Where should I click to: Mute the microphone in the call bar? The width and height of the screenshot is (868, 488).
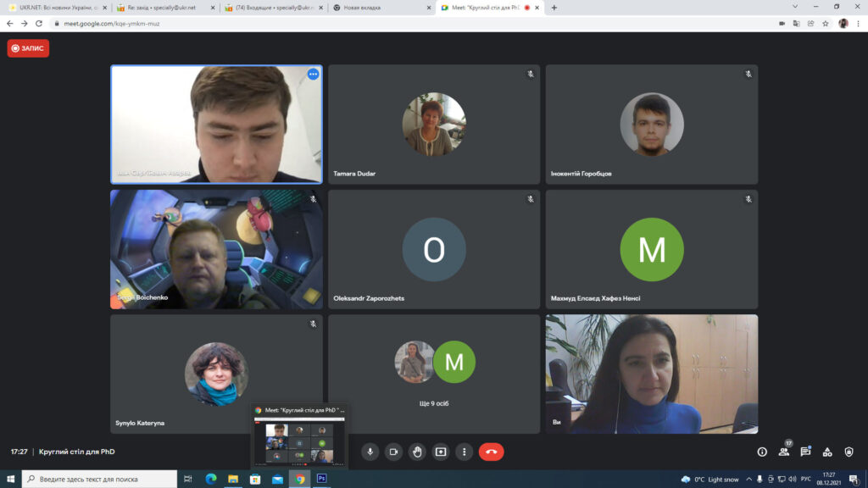point(370,452)
